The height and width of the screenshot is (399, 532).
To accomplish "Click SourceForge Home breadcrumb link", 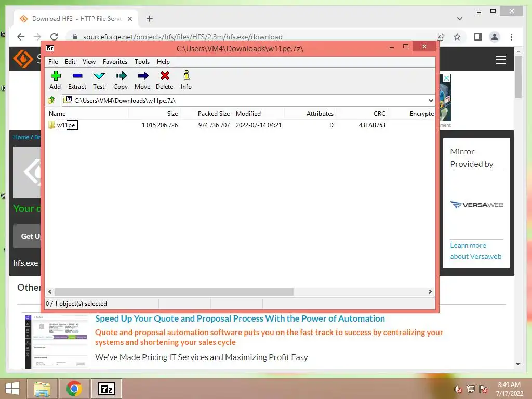I will (x=21, y=137).
